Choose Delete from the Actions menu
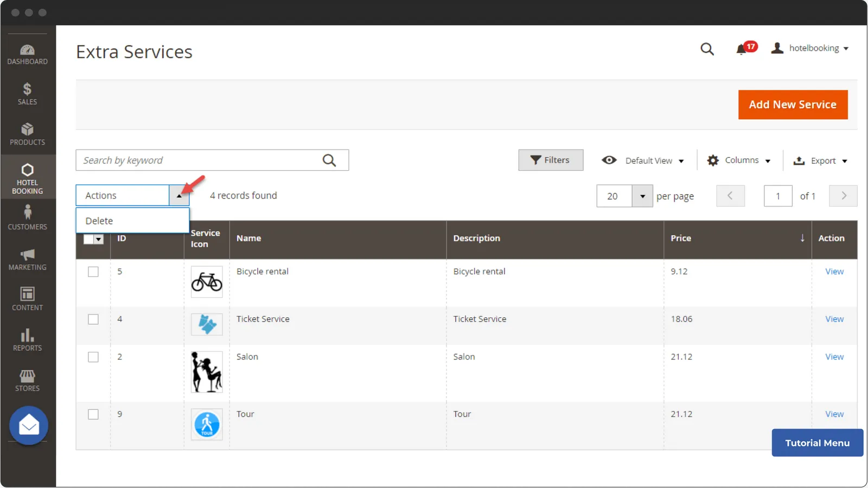 click(x=99, y=220)
